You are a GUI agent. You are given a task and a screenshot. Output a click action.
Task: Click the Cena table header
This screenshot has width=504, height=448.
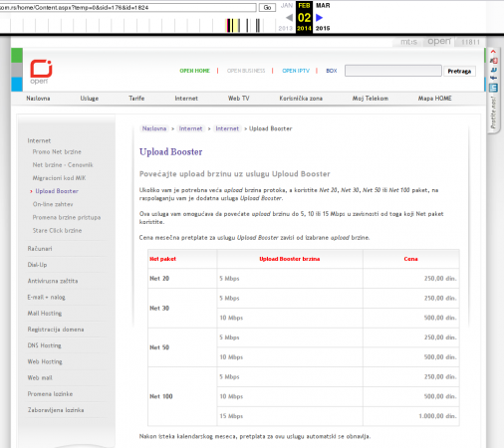[x=410, y=259]
